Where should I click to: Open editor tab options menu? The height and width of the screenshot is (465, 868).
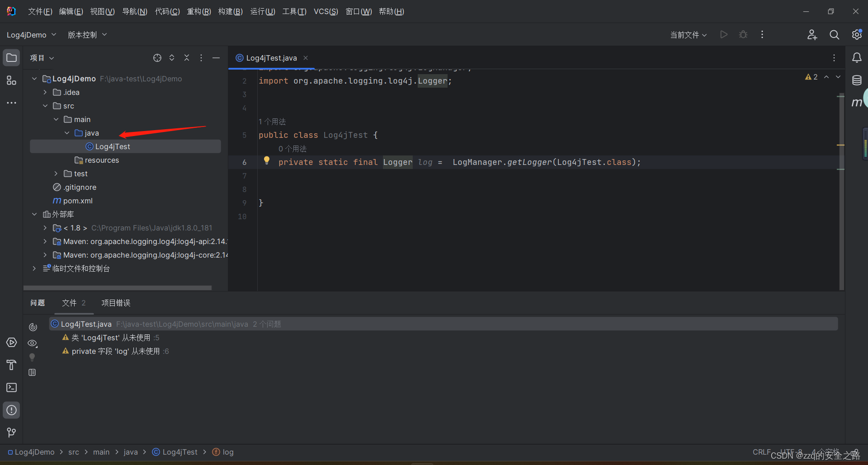pyautogui.click(x=834, y=58)
